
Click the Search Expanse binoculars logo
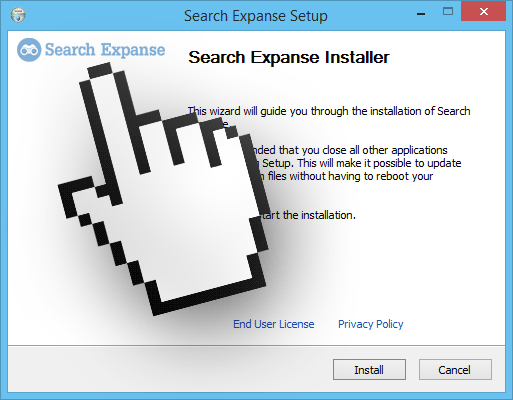pyautogui.click(x=29, y=50)
